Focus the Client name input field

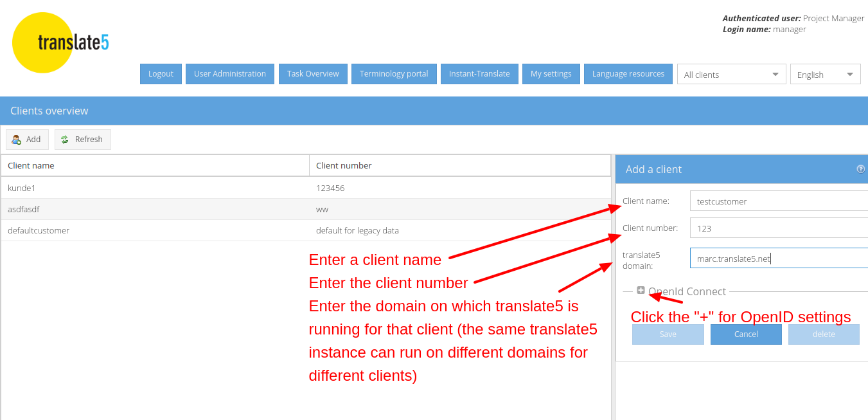click(x=779, y=201)
